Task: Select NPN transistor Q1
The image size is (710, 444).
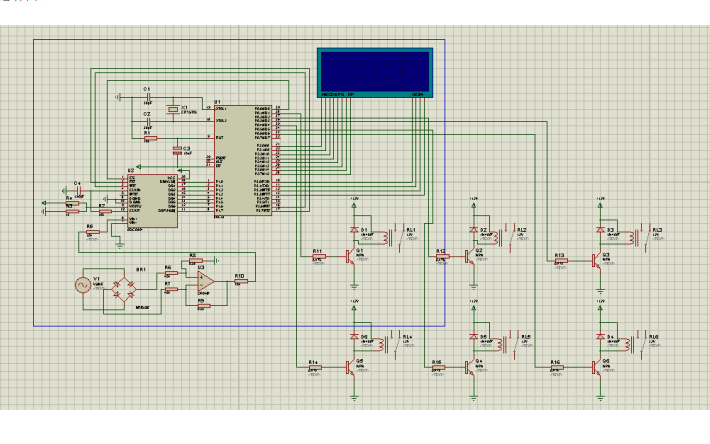Action: [350, 257]
